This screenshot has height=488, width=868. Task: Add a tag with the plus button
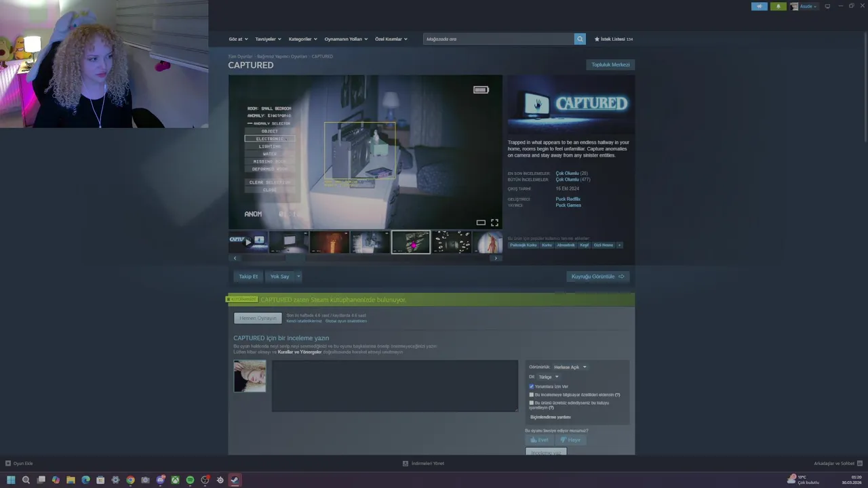tap(619, 245)
